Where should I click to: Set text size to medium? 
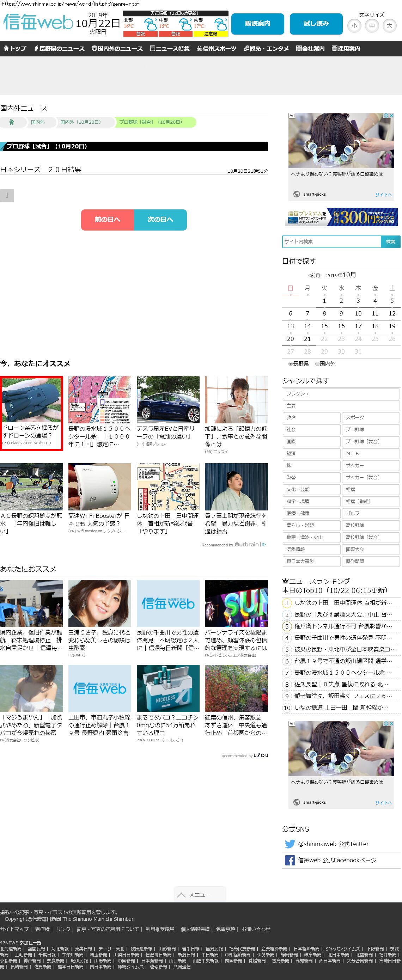pyautogui.click(x=372, y=26)
